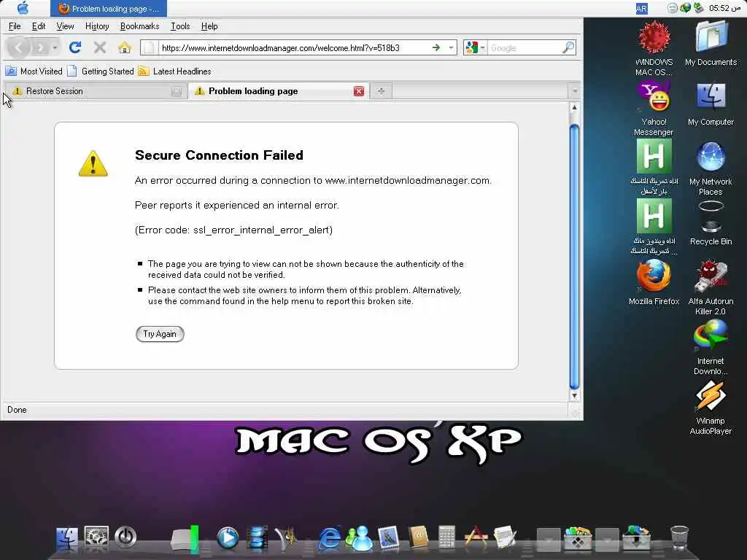Click the scrollbar up arrow
Viewport: 747px width, 560px height.
tap(575, 108)
